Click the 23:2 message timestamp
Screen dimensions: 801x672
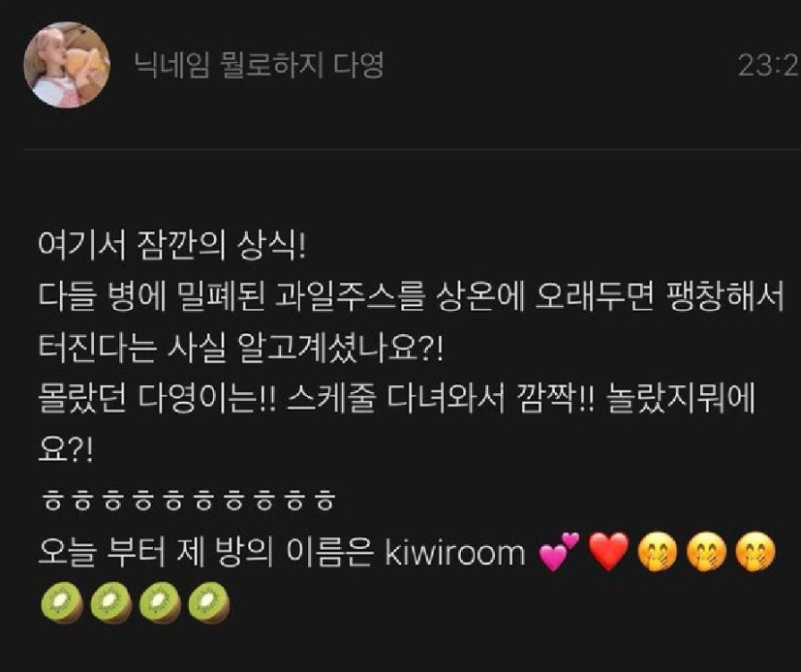pyautogui.click(x=769, y=66)
